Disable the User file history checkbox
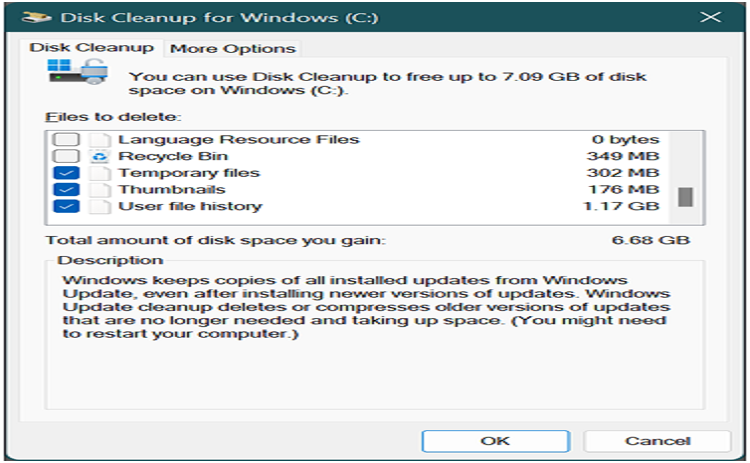Image resolution: width=750 pixels, height=463 pixels. [66, 206]
